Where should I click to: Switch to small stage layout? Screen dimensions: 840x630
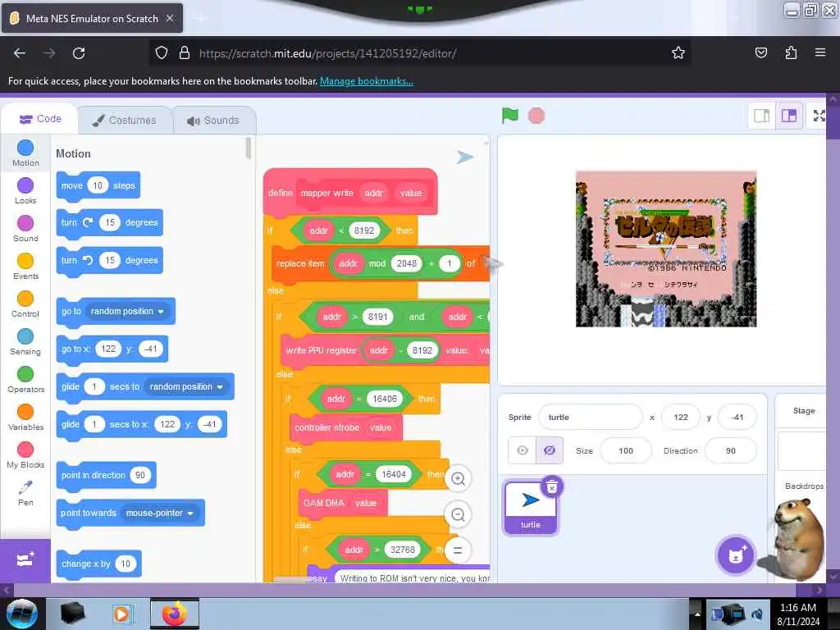(761, 116)
